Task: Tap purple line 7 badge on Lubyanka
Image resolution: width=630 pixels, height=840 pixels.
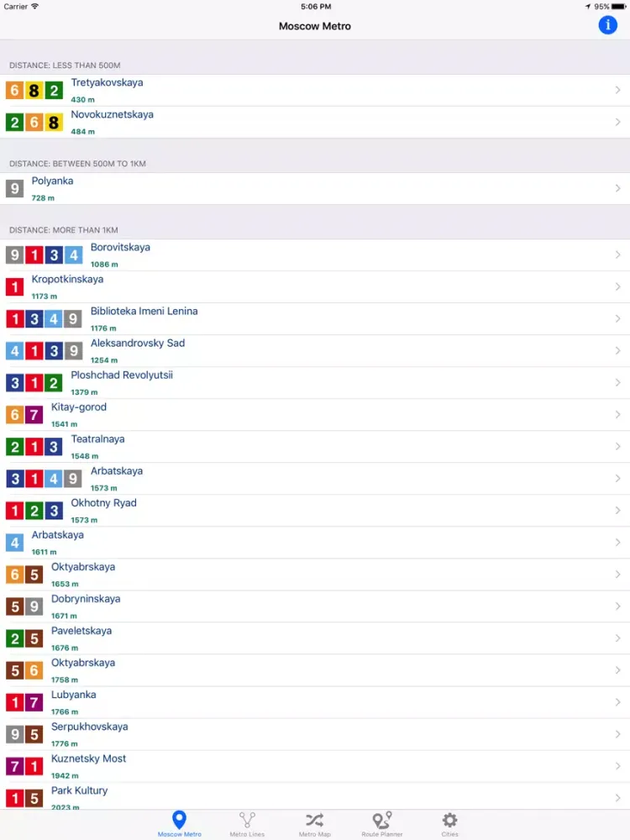Action: pyautogui.click(x=34, y=703)
